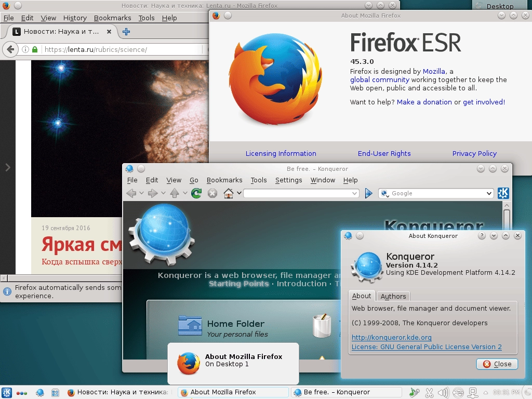The width and height of the screenshot is (532, 399).
Task: Switch to Authors tab in About Konqueror
Action: coord(393,297)
